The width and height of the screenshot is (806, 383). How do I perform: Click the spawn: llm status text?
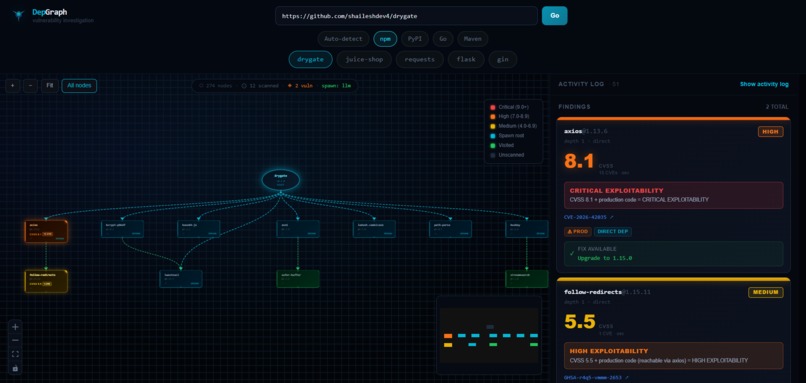pos(337,86)
